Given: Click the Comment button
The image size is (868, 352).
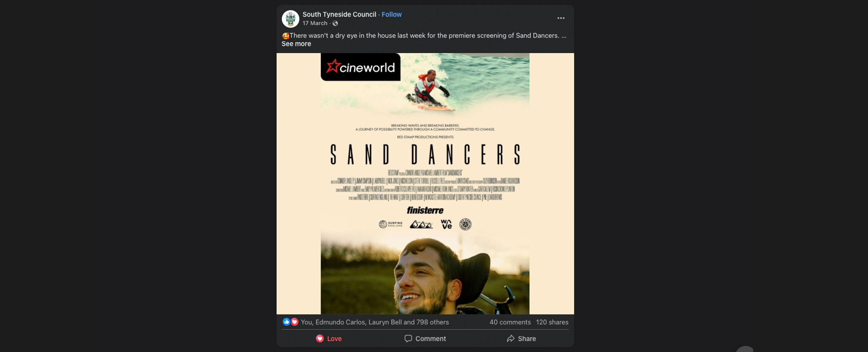Looking at the screenshot, I should [425, 339].
